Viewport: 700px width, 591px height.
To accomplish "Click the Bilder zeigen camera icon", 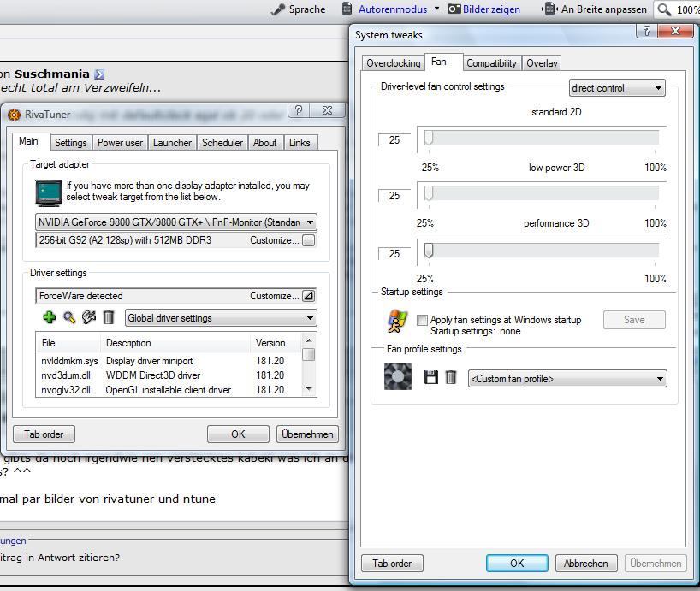I will (x=454, y=9).
